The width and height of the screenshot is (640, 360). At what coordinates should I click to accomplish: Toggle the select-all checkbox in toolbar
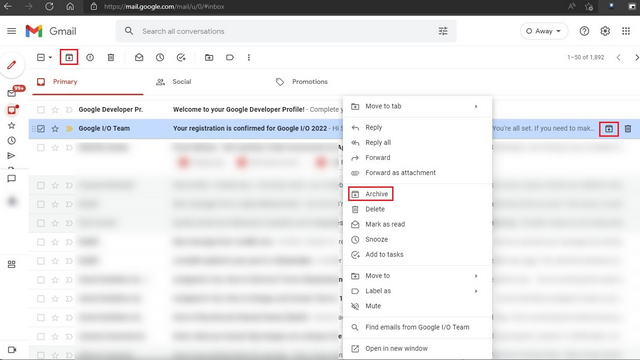pos(41,58)
